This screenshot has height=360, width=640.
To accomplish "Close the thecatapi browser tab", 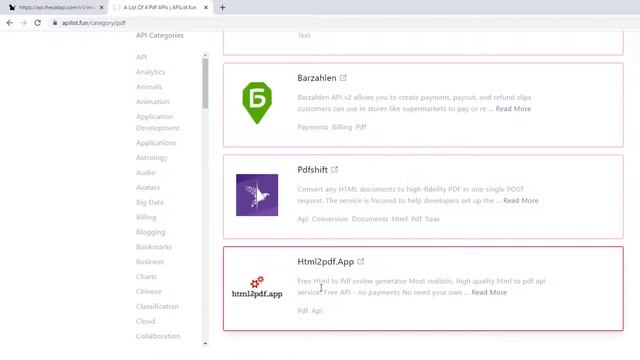I will pos(101,7).
